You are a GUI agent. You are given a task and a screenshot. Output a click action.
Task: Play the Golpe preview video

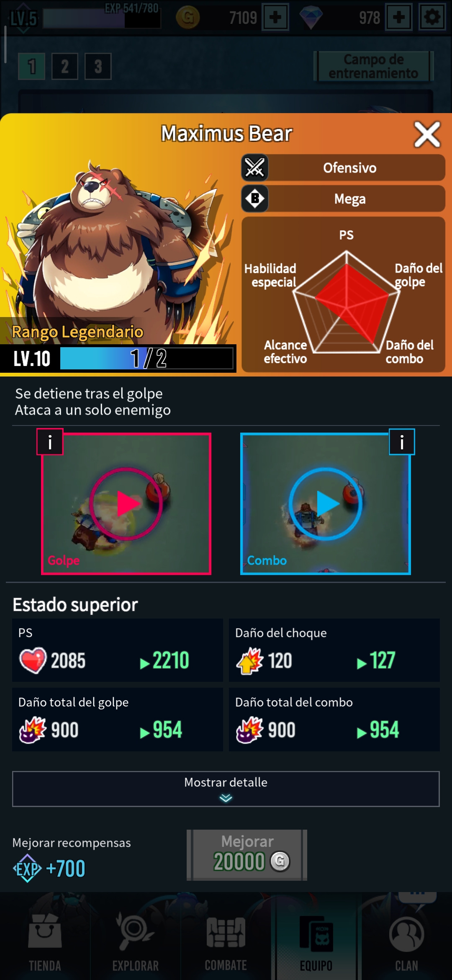126,503
